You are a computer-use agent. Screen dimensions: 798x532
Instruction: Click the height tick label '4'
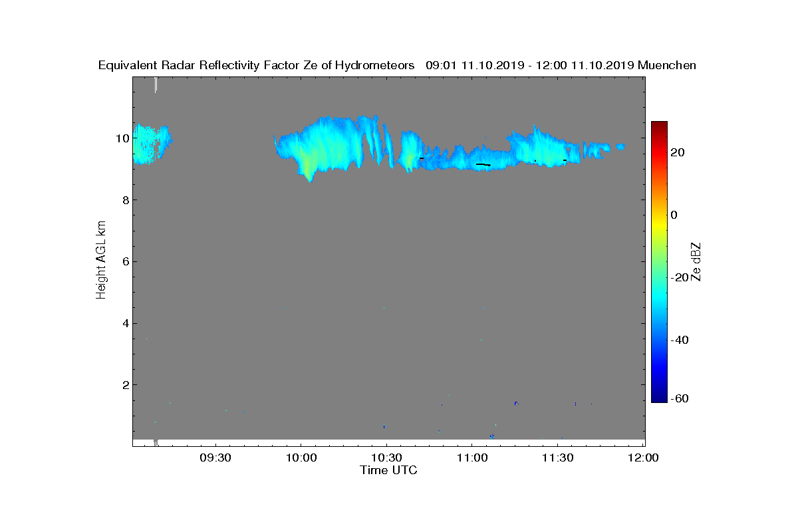point(124,323)
